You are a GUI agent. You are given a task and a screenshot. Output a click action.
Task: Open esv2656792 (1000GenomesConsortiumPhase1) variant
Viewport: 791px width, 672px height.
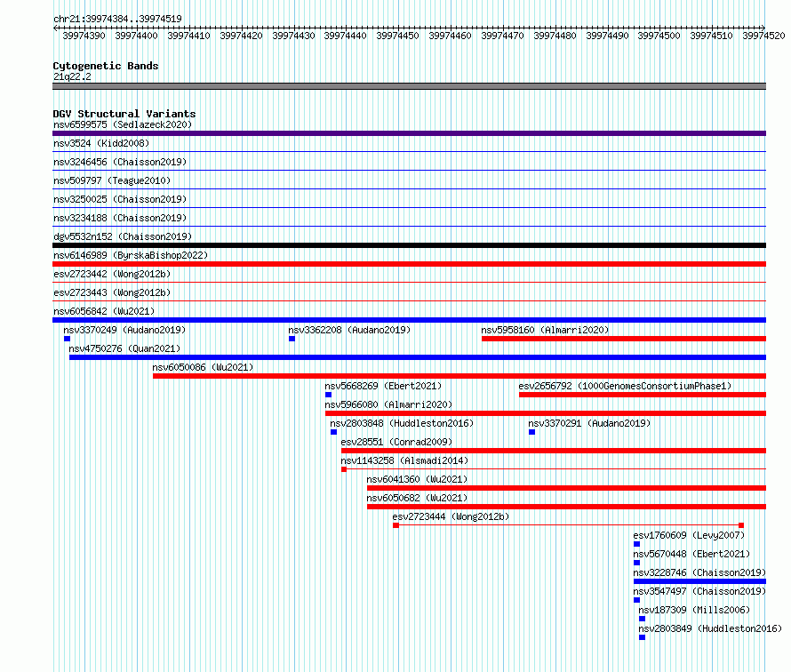tap(625, 386)
